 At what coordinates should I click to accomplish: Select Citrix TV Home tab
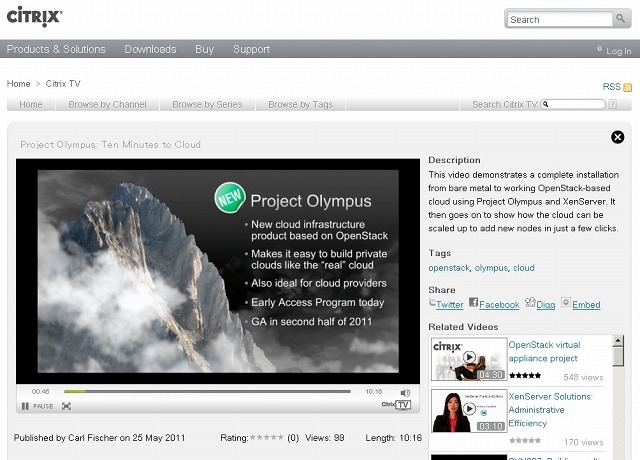[x=31, y=104]
